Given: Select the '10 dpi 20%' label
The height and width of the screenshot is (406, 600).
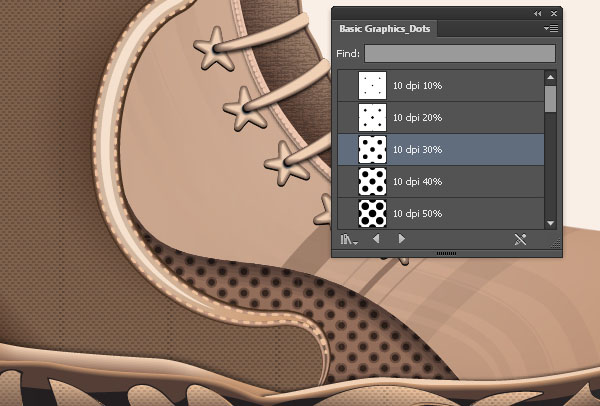Looking at the screenshot, I should (417, 117).
